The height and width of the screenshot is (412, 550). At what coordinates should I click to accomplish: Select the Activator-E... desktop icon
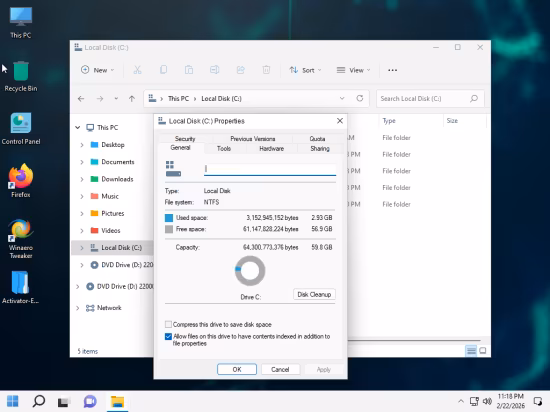coord(20,287)
